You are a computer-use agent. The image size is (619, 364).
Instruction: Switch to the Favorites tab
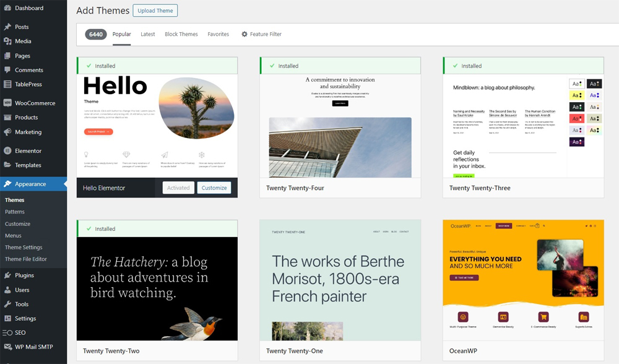[x=219, y=34]
